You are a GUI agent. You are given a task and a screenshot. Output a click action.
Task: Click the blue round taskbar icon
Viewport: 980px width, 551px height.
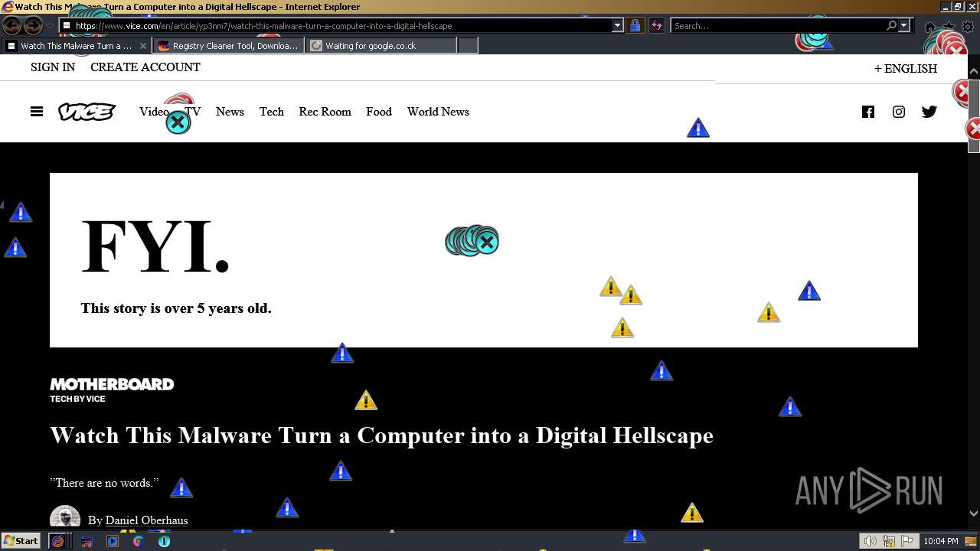pos(164,541)
